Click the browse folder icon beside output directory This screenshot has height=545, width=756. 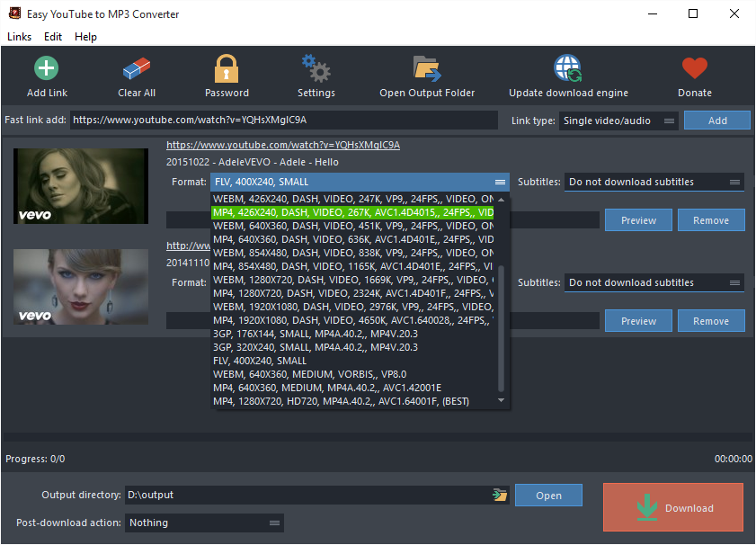point(500,494)
